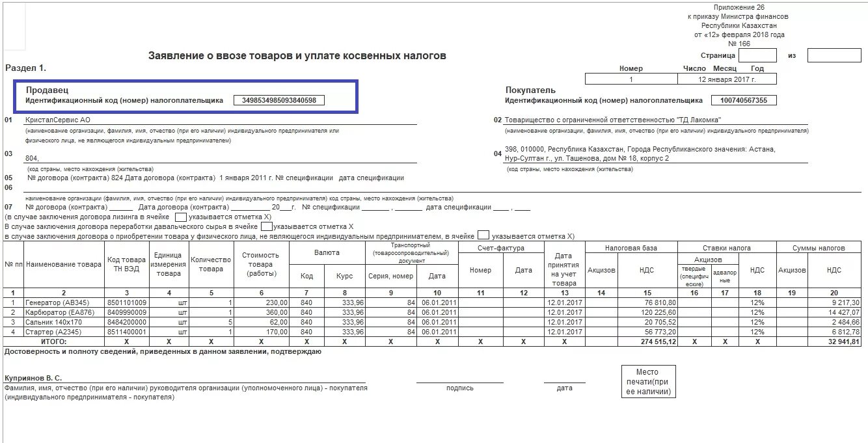868x443 pixels.
Task: Select the 'Стартер (А2345)' goods row name
Action: (x=53, y=332)
